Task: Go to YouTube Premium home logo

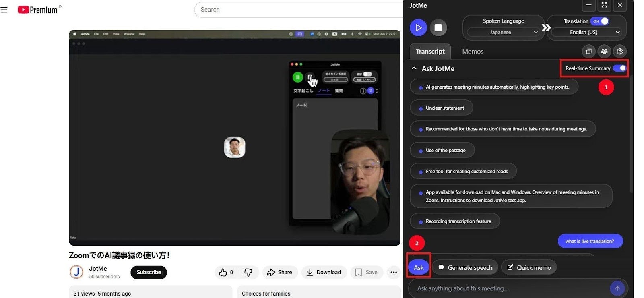Action: click(37, 10)
